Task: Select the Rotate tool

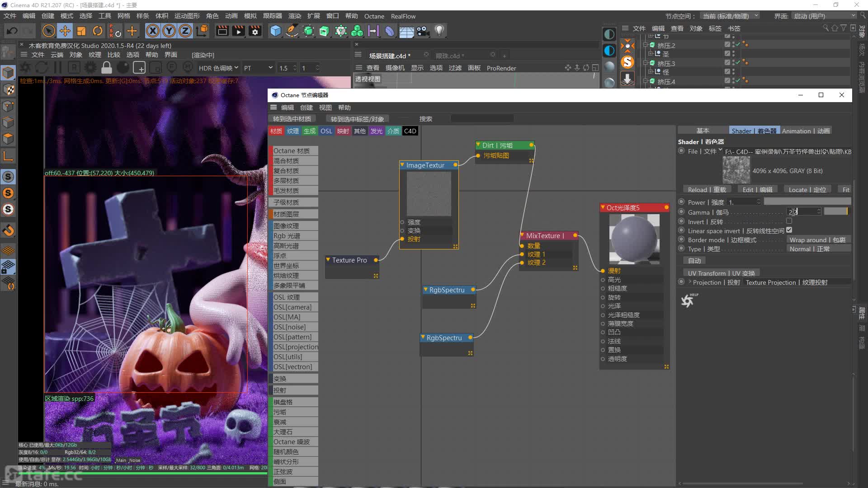Action: click(x=98, y=31)
